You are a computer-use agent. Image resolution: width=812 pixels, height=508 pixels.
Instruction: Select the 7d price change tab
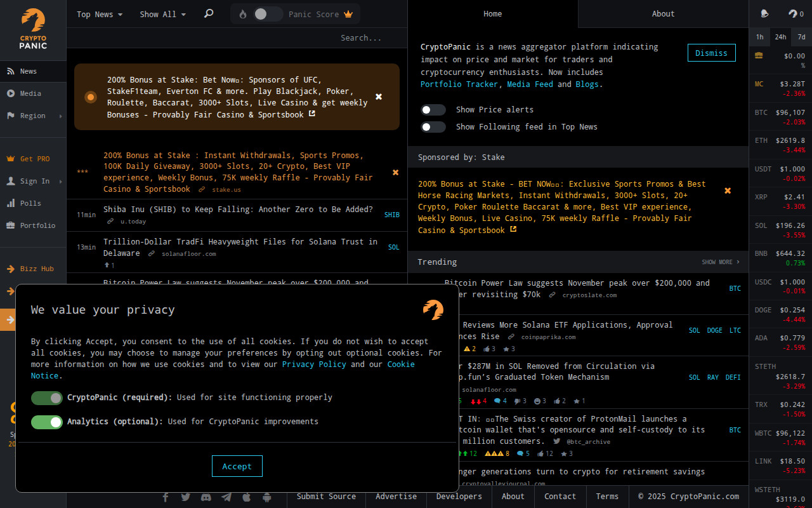(801, 37)
